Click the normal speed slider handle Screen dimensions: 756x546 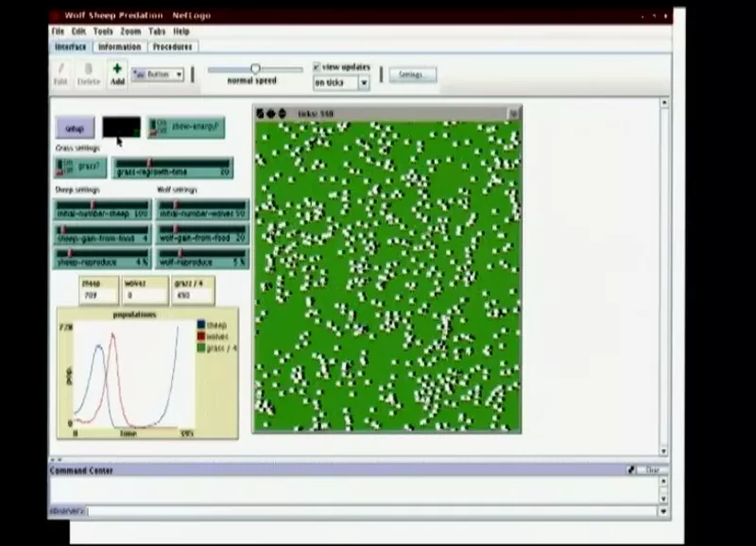[255, 68]
